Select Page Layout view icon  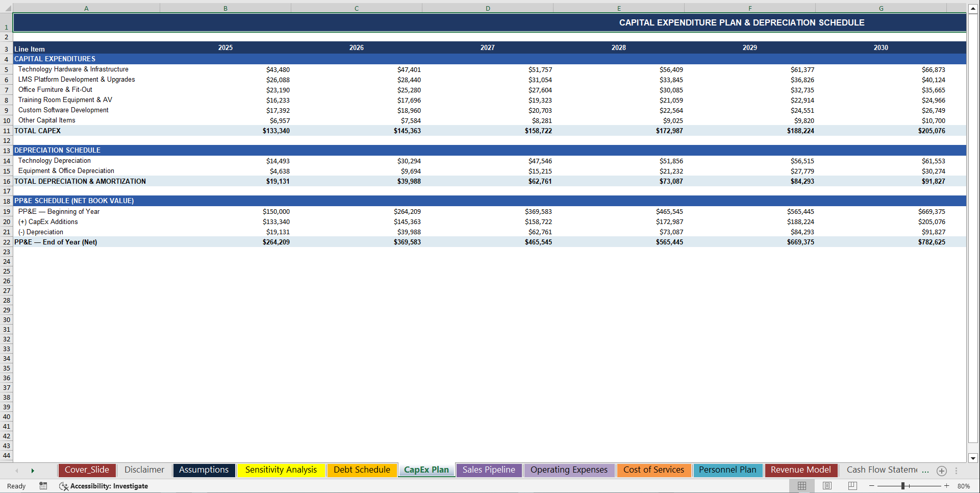(826, 485)
